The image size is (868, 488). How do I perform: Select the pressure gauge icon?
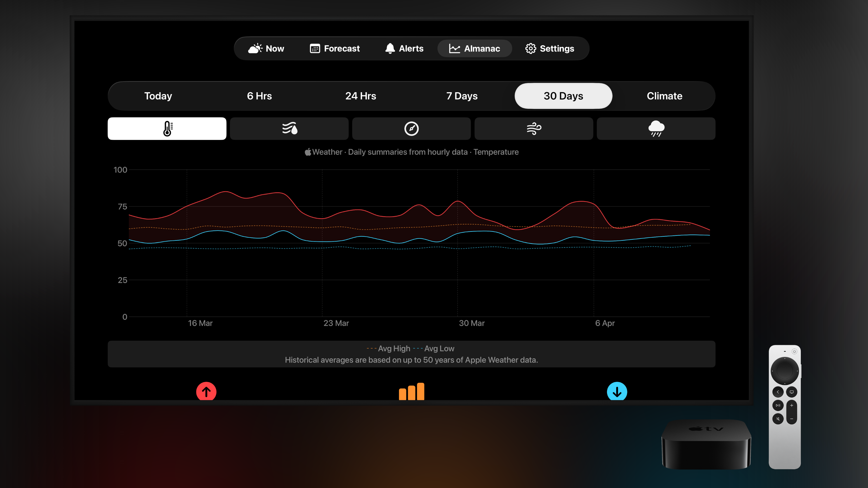pyautogui.click(x=411, y=128)
